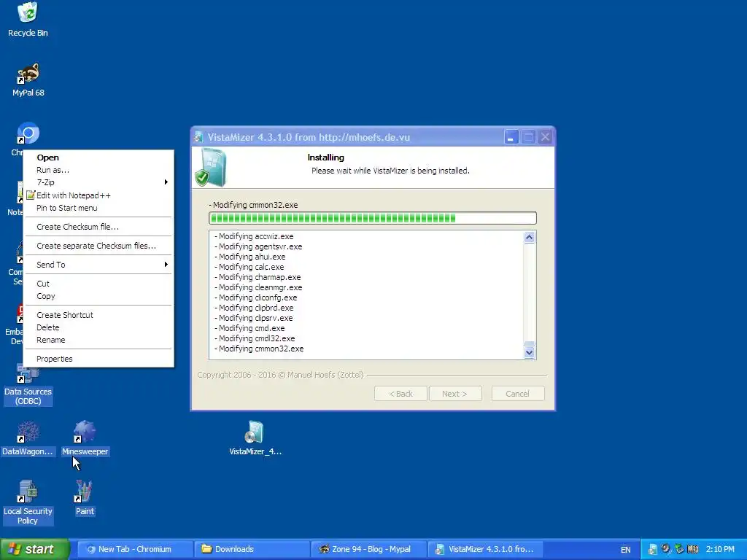Viewport: 747px width, 560px height.
Task: Click the green shield tray icon
Action: pyautogui.click(x=679, y=549)
